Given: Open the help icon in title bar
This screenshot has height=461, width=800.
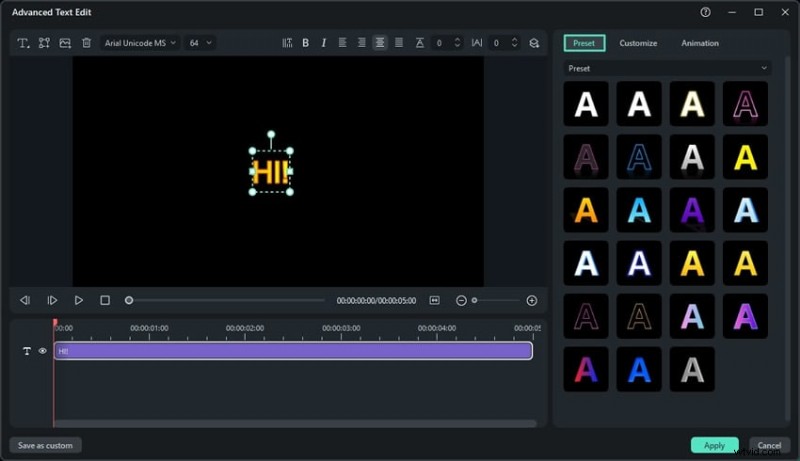Looking at the screenshot, I should point(706,12).
